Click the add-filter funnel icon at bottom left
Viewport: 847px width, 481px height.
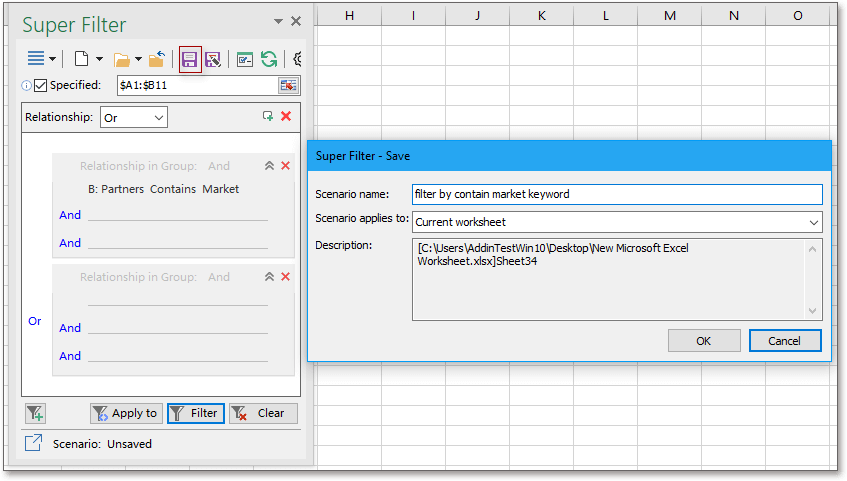[x=36, y=413]
